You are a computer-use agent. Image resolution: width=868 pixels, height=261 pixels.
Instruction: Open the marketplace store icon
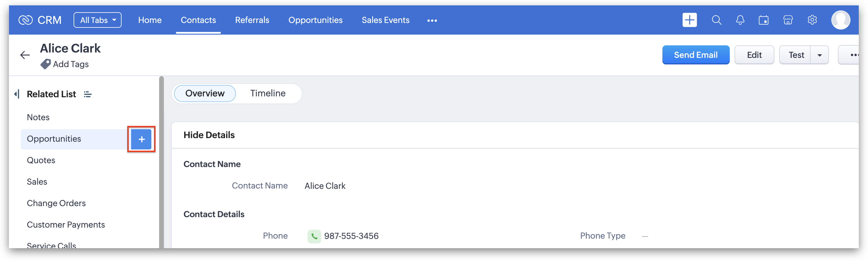pyautogui.click(x=788, y=20)
